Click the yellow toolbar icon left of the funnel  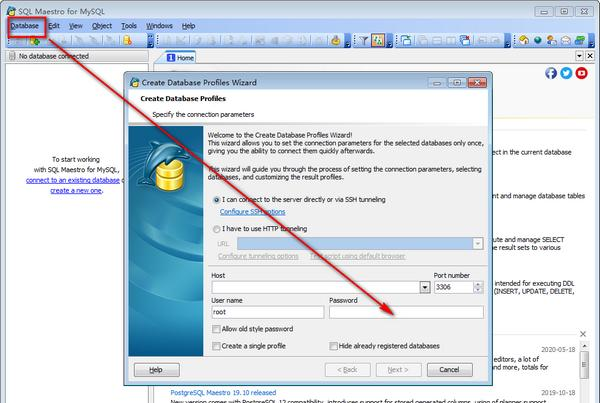336,41
